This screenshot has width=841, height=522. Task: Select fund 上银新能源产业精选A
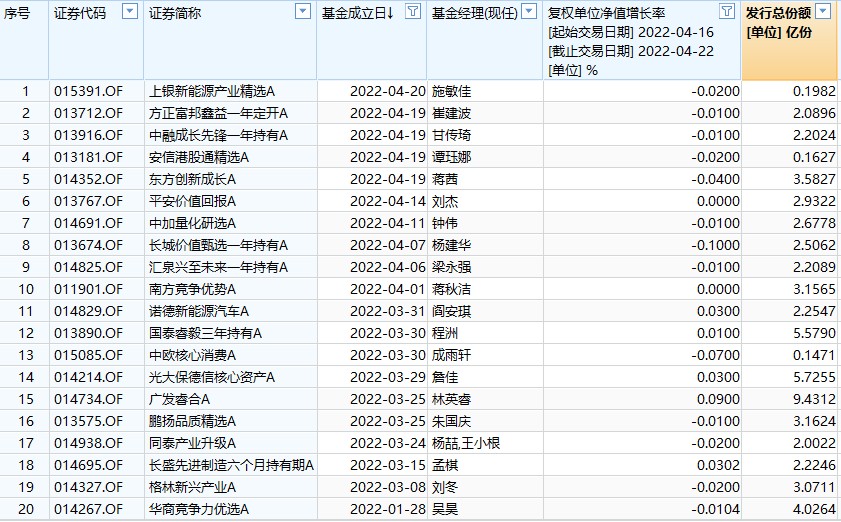212,91
